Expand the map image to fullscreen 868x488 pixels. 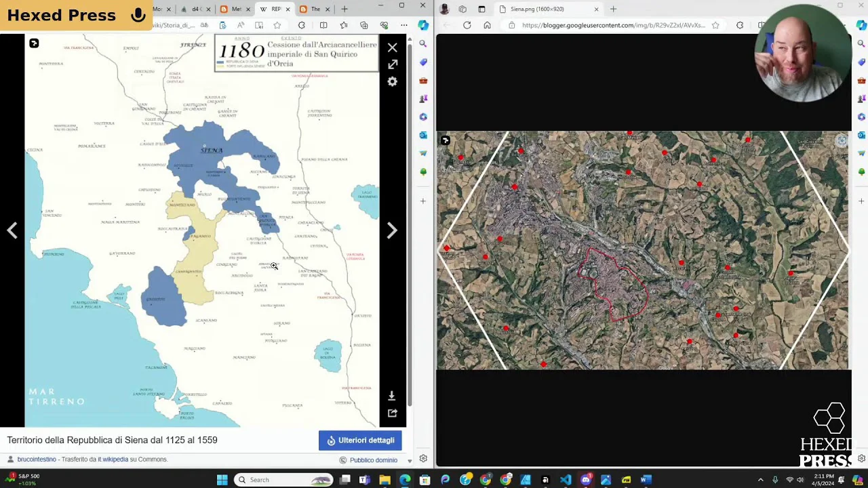392,64
